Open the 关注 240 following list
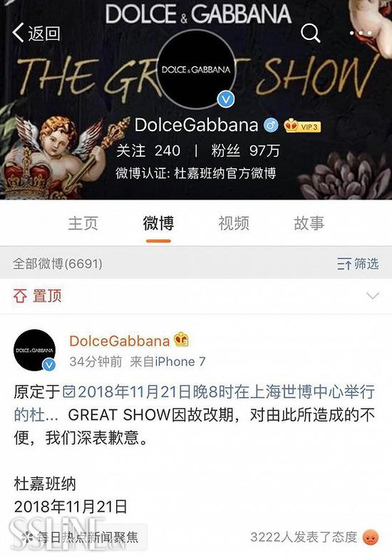Image resolution: width=392 pixels, height=557 pixels. (x=148, y=150)
